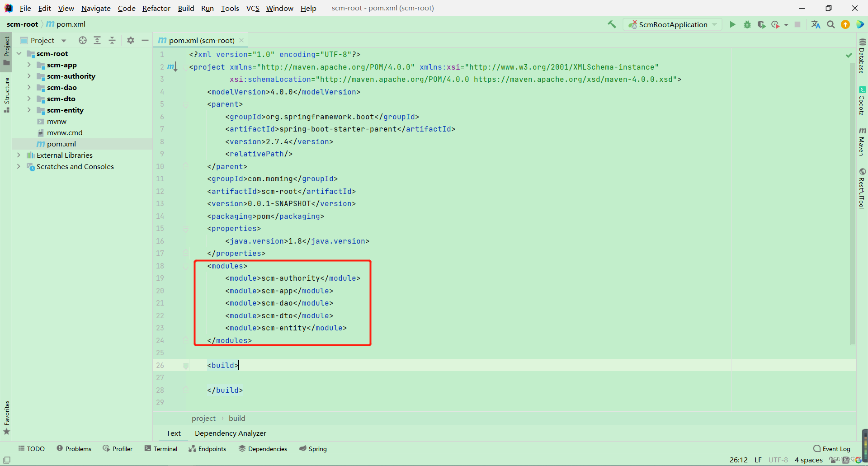Open Search Everywhere magnifier icon
This screenshot has height=466, width=868.
(831, 24)
